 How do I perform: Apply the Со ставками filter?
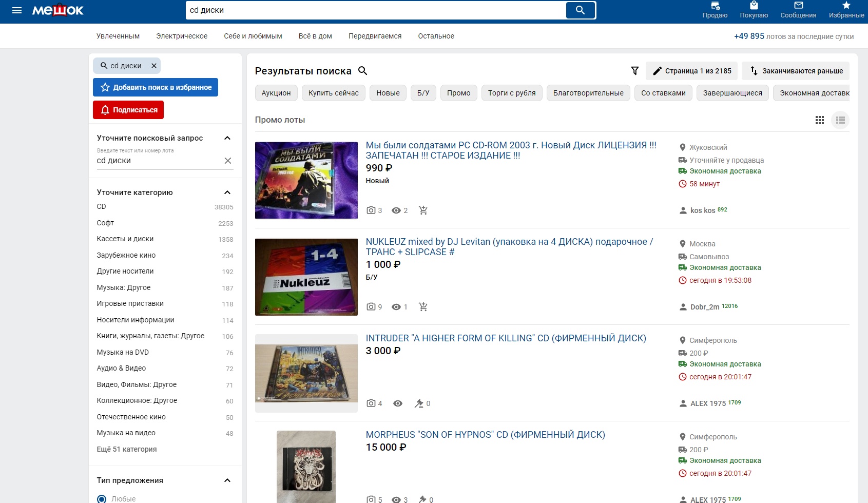[x=663, y=93]
